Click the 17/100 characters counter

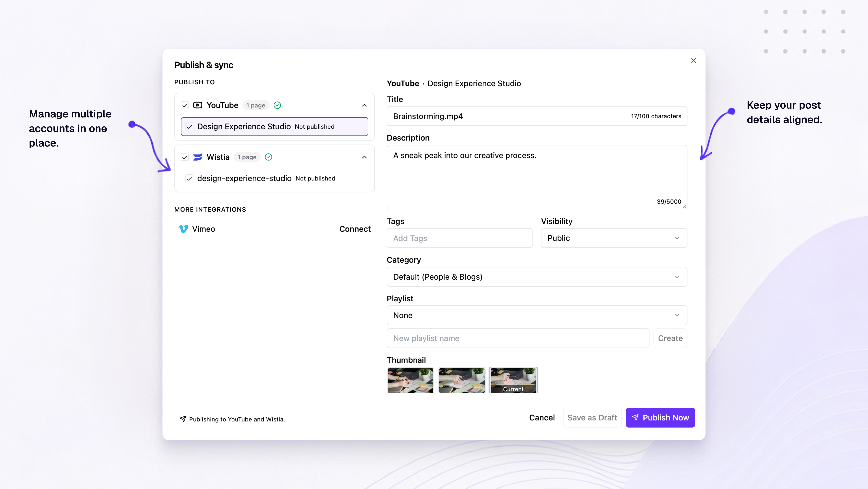(656, 116)
